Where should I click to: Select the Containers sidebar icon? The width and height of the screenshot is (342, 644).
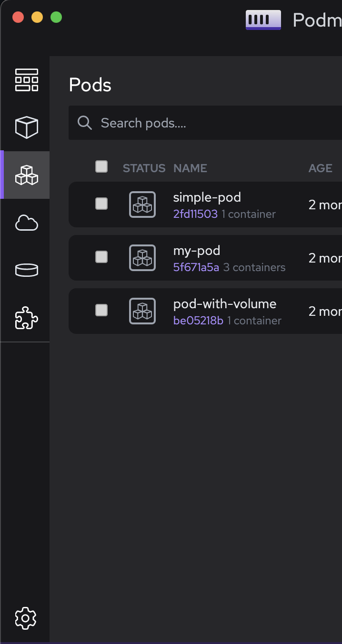pos(26,127)
